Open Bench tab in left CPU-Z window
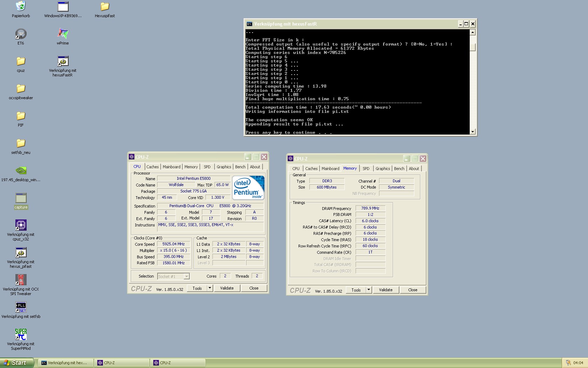Image resolution: width=588 pixels, height=368 pixels. click(x=240, y=167)
